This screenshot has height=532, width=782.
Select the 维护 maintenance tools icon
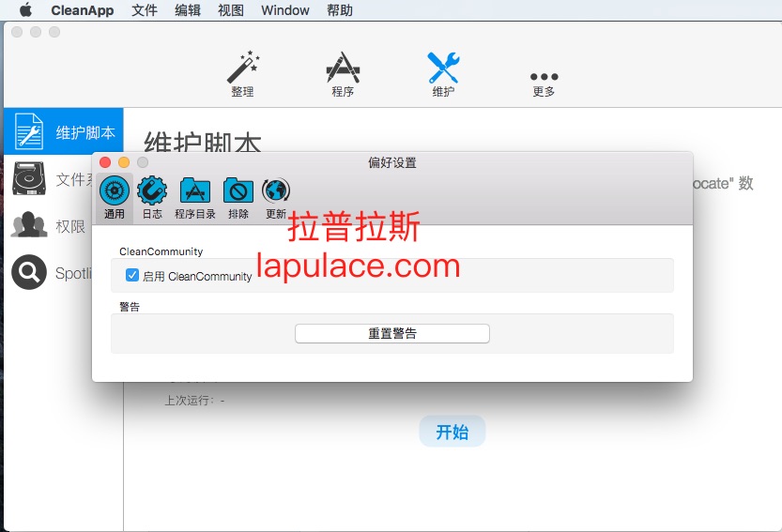coord(443,74)
